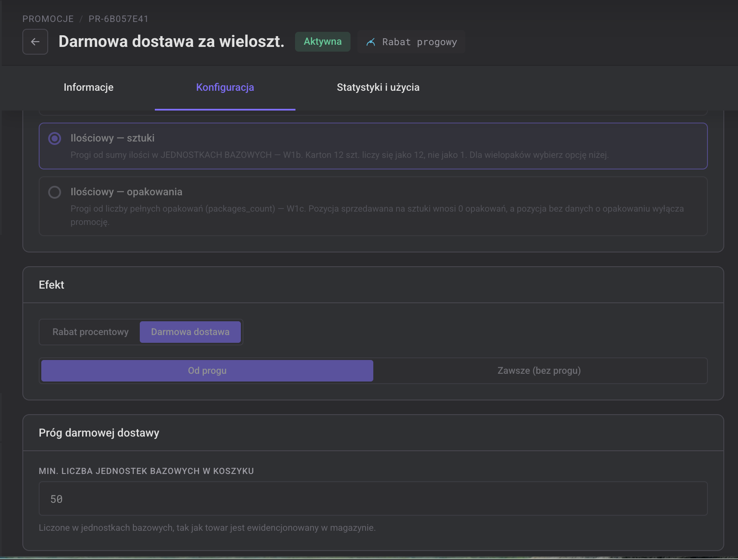This screenshot has height=560, width=738.
Task: Click the hint text about jednostkach bazowych
Action: [x=207, y=528]
